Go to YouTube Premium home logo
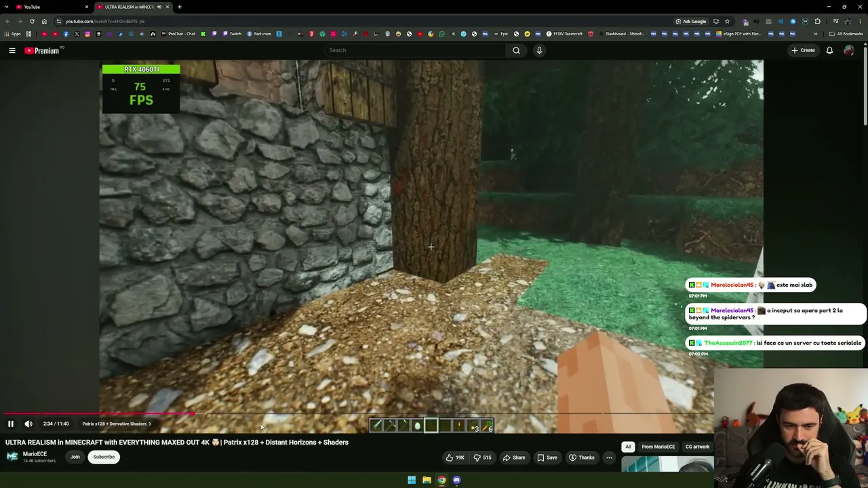This screenshot has width=868, height=488. (42, 50)
